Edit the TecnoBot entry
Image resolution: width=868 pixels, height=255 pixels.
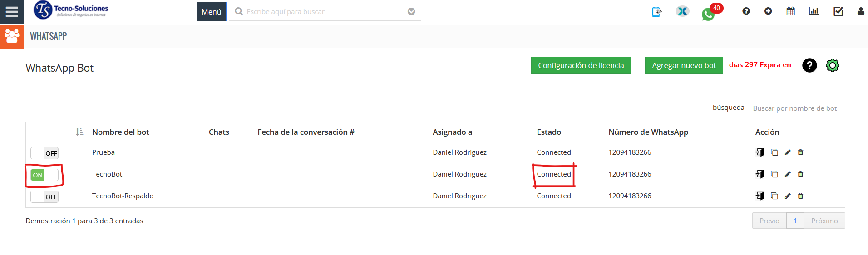tap(788, 174)
